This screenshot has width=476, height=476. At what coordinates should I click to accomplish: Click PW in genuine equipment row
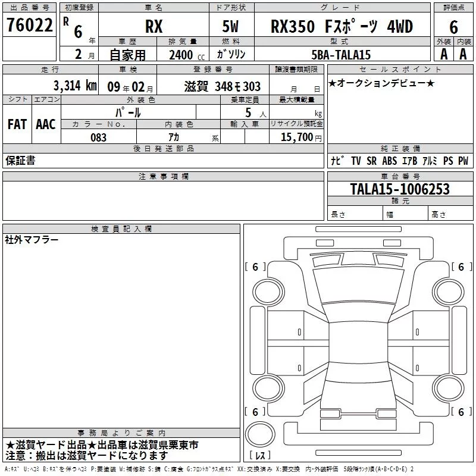pos(464,161)
